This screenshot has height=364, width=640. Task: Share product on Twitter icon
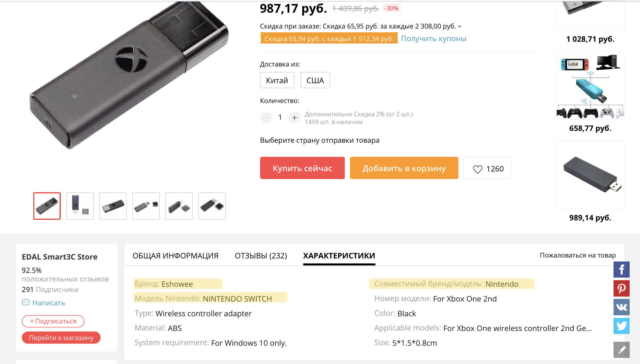point(621,326)
